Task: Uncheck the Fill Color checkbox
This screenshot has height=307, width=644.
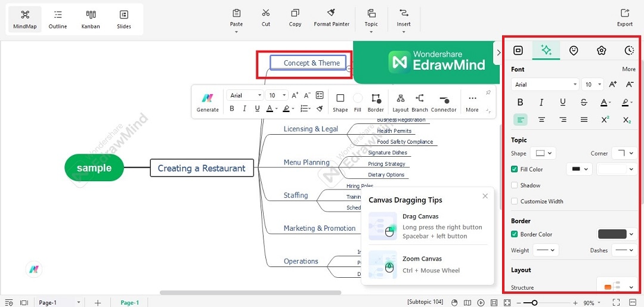Action: (514, 169)
